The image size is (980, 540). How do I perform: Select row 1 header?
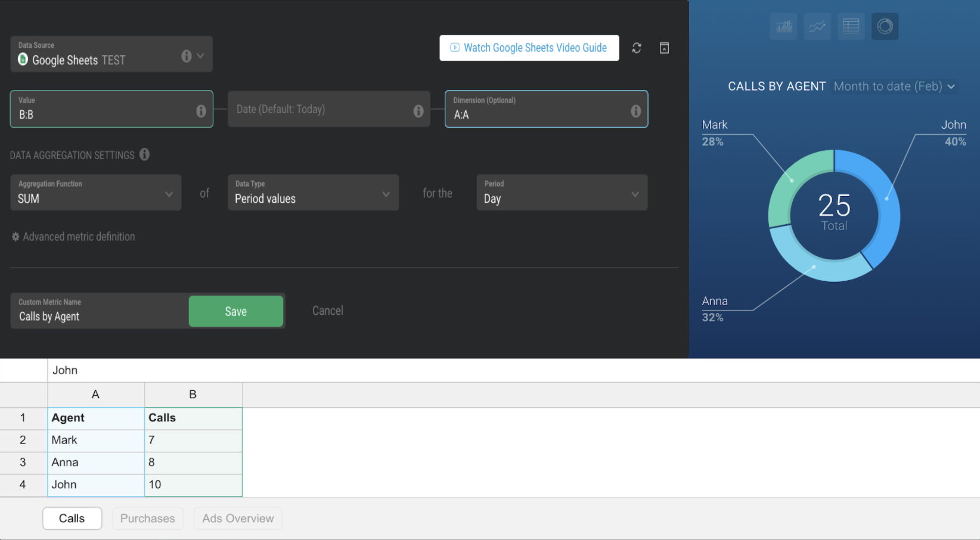click(x=23, y=418)
